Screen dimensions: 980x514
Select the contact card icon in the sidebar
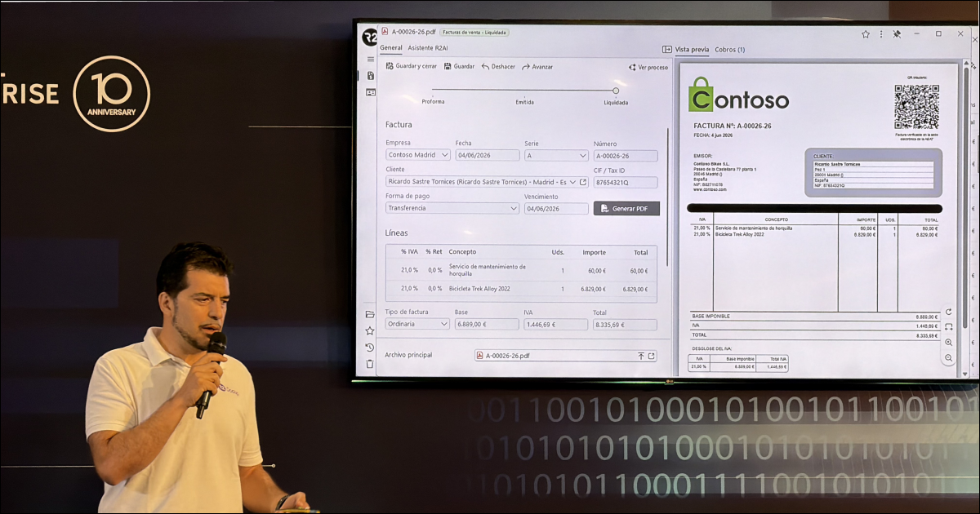[x=370, y=92]
